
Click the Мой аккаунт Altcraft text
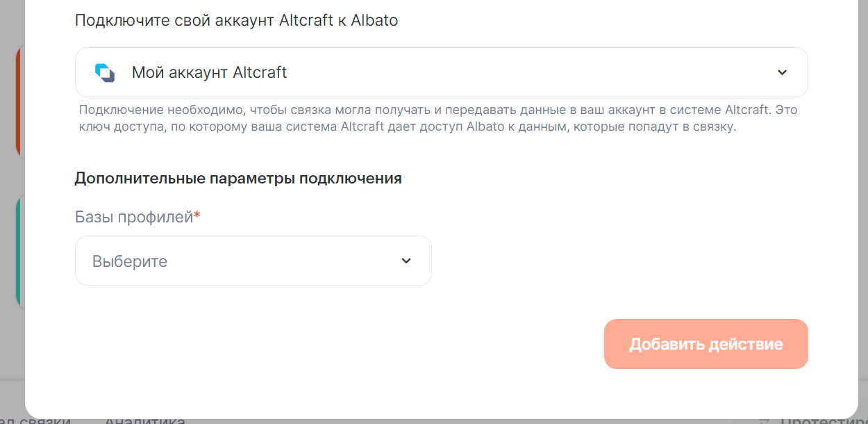point(209,72)
